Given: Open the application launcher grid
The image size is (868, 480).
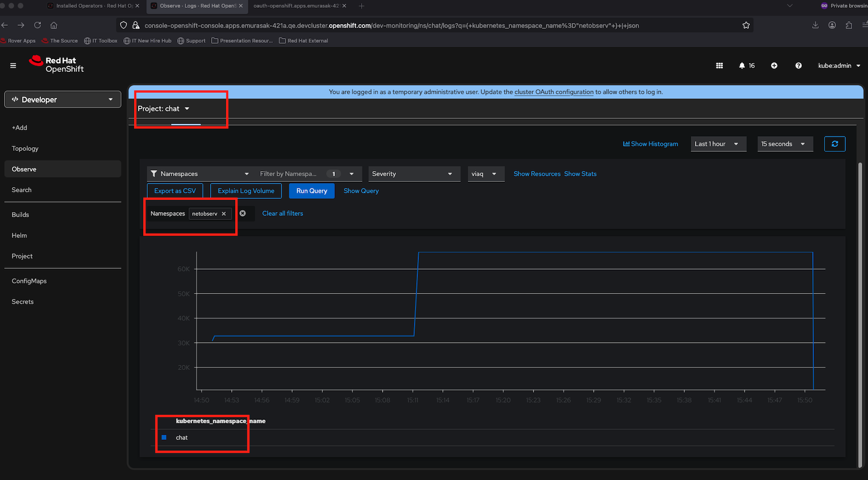Looking at the screenshot, I should pos(720,66).
